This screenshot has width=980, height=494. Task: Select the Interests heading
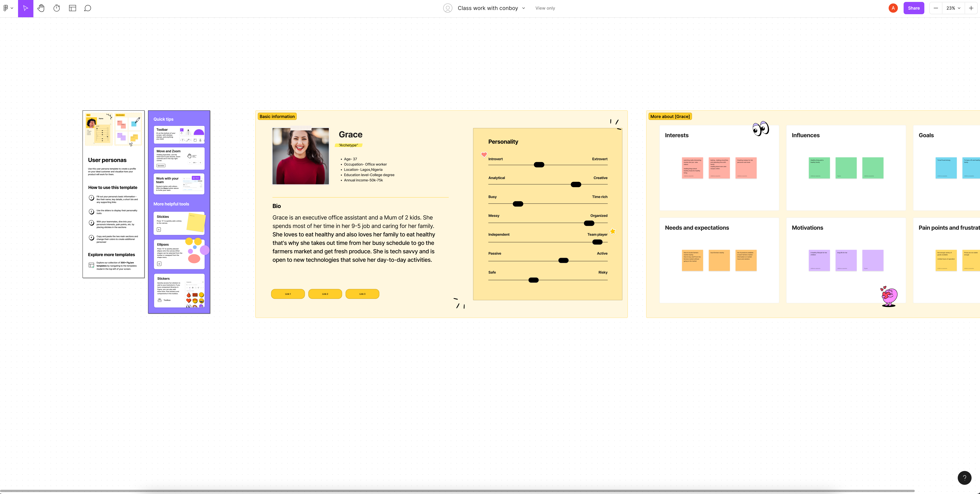(676, 135)
